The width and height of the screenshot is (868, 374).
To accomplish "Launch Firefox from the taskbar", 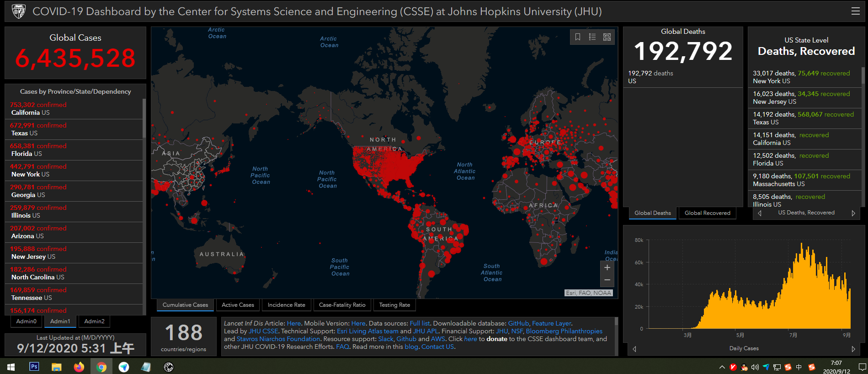I will tap(79, 367).
